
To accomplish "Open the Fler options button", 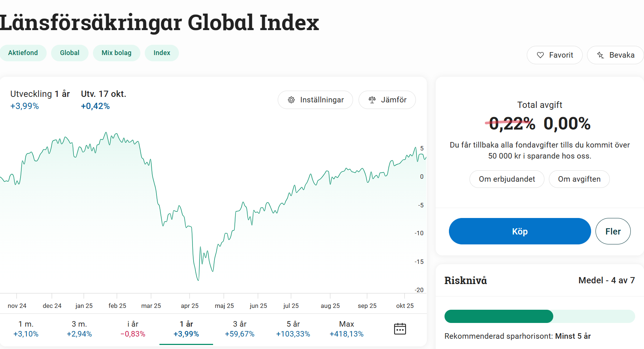I will [x=613, y=232].
